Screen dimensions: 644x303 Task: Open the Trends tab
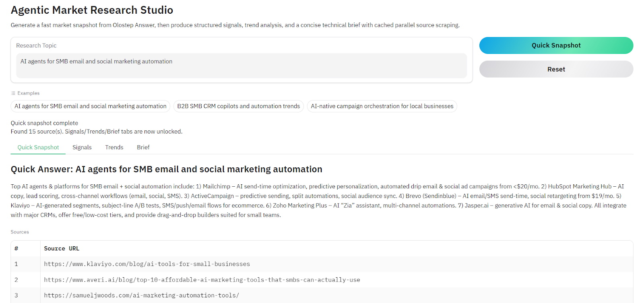click(114, 147)
